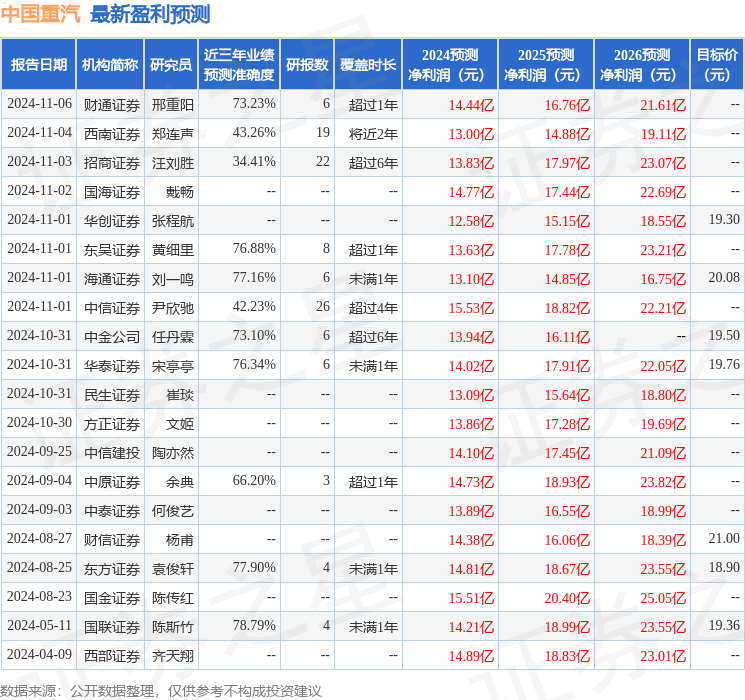The height and width of the screenshot is (700, 745).
Task: Click the 数据来源 footnote text
Action: pos(161,690)
